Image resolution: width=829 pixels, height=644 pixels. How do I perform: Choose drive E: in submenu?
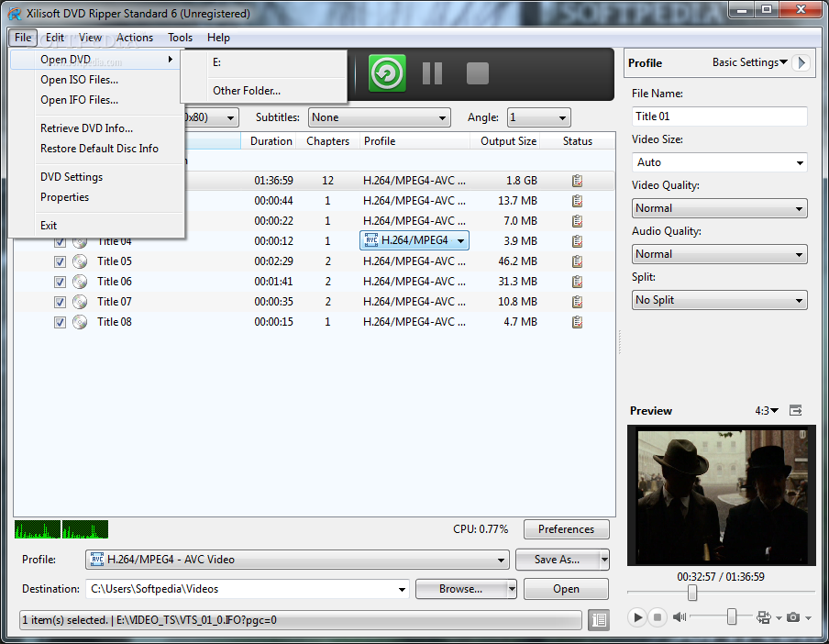pyautogui.click(x=264, y=62)
